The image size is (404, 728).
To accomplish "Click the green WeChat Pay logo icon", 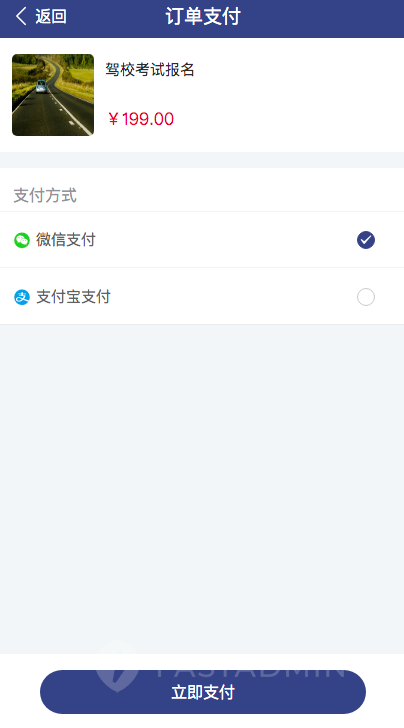I will click(x=22, y=240).
